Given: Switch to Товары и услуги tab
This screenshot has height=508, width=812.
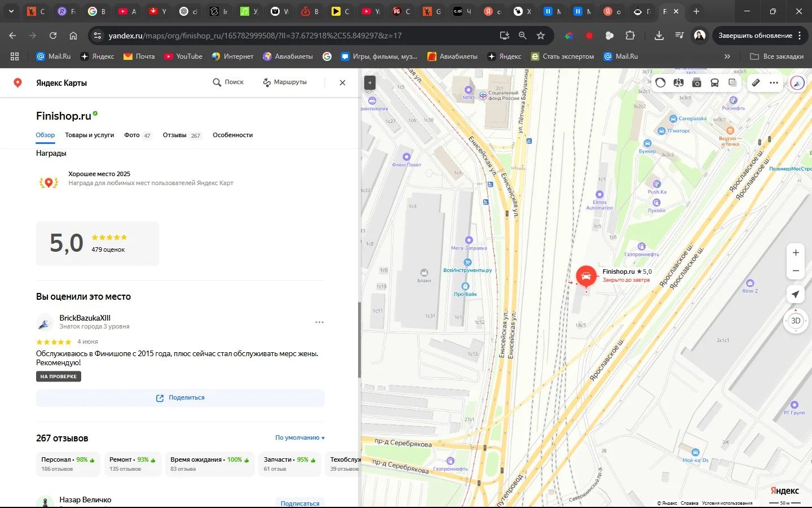Looking at the screenshot, I should click(89, 135).
